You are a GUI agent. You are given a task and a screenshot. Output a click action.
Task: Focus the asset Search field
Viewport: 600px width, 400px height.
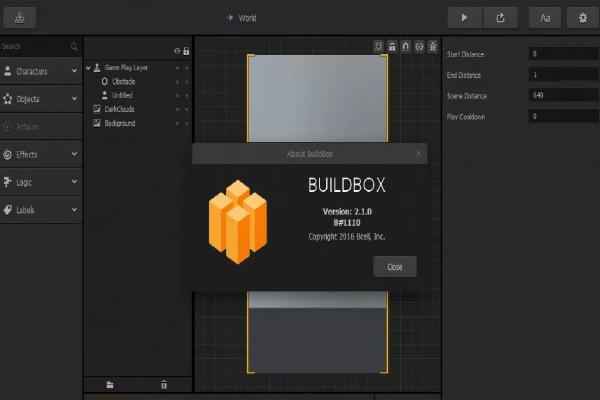pyautogui.click(x=41, y=46)
